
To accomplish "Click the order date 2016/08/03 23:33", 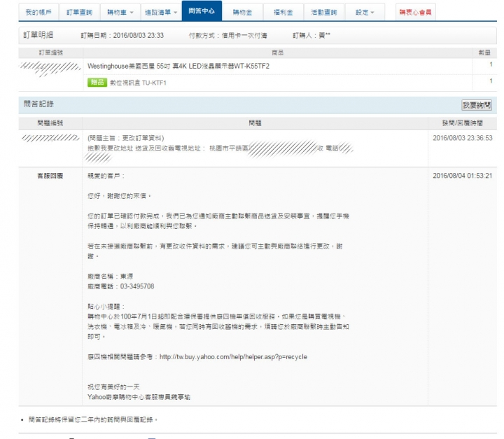I will tap(139, 36).
